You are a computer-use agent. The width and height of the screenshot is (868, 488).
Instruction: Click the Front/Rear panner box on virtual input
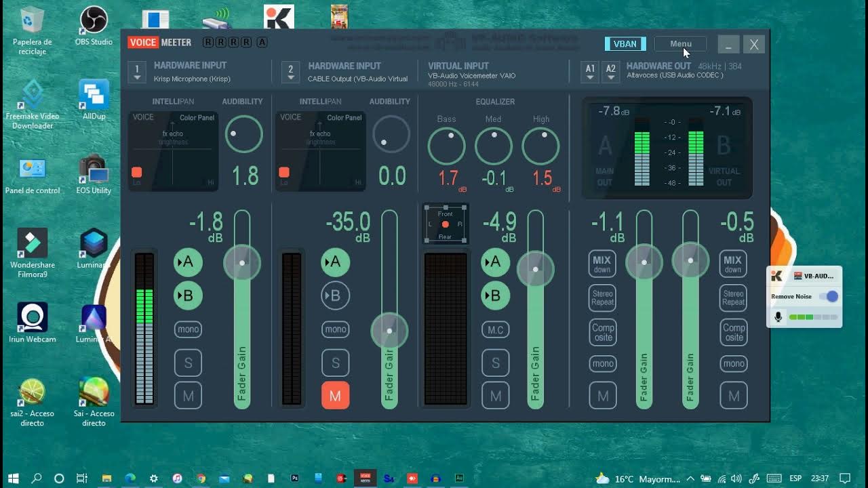pyautogui.click(x=446, y=224)
